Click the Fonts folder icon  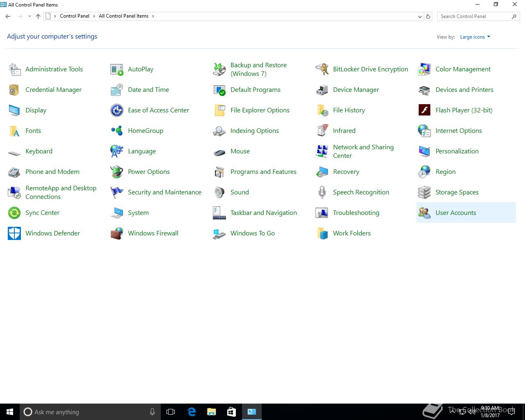[14, 131]
